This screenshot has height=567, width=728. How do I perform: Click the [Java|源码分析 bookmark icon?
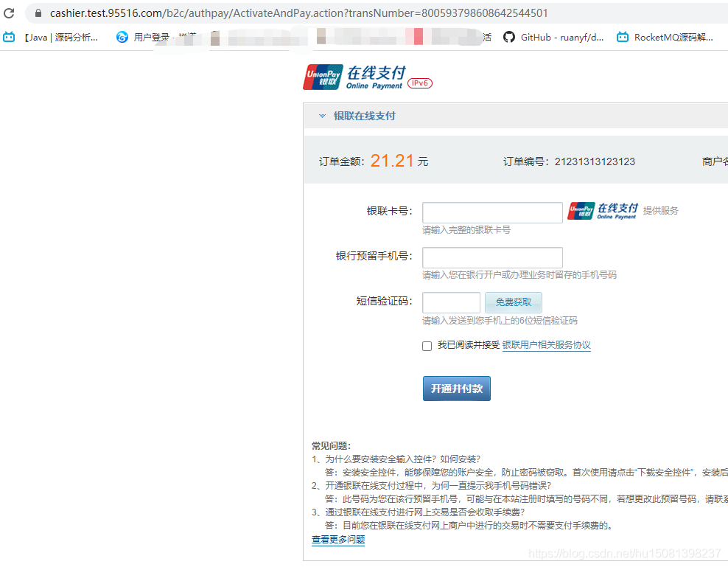(10, 37)
